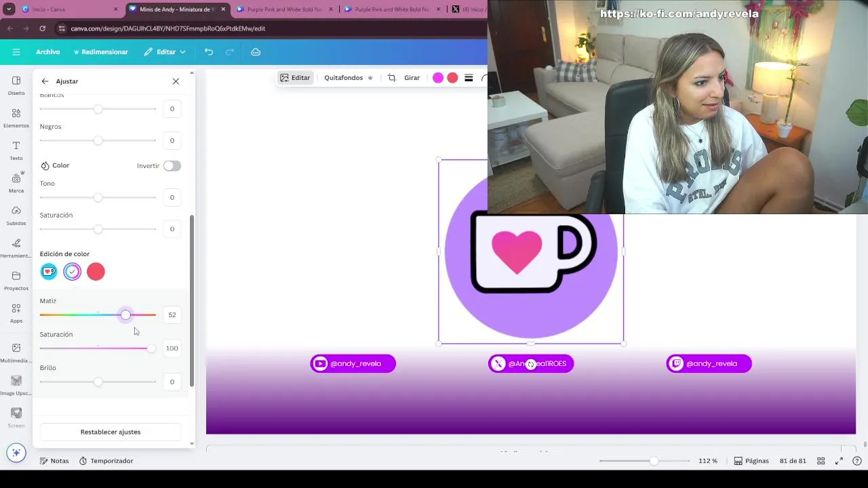Image resolution: width=868 pixels, height=488 pixels.
Task: Switch to the Minis de Andy tab
Action: [176, 9]
